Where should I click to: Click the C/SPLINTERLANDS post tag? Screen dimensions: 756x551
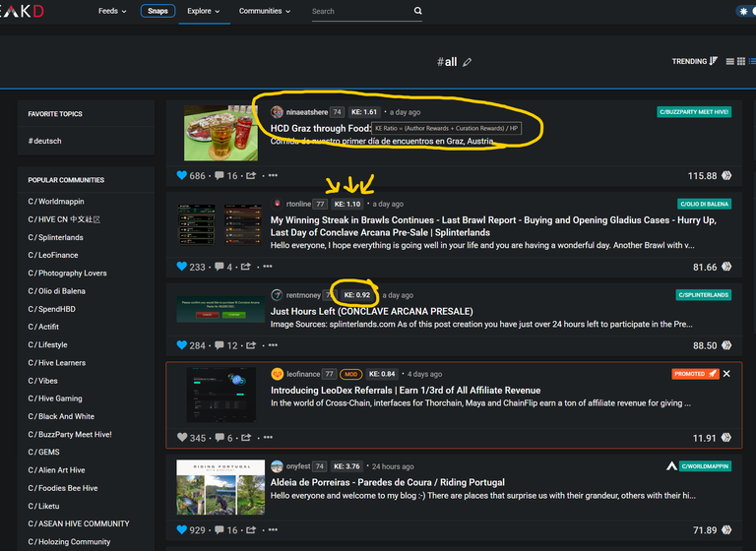(x=704, y=295)
